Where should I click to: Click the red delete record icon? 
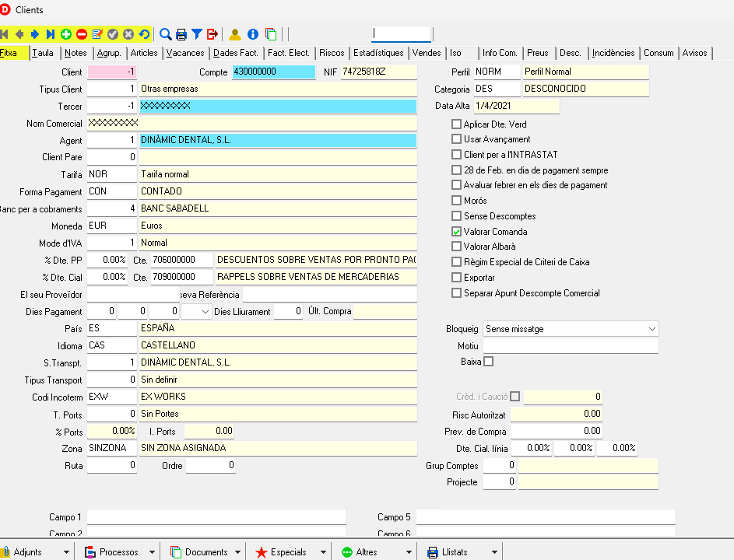coord(82,34)
